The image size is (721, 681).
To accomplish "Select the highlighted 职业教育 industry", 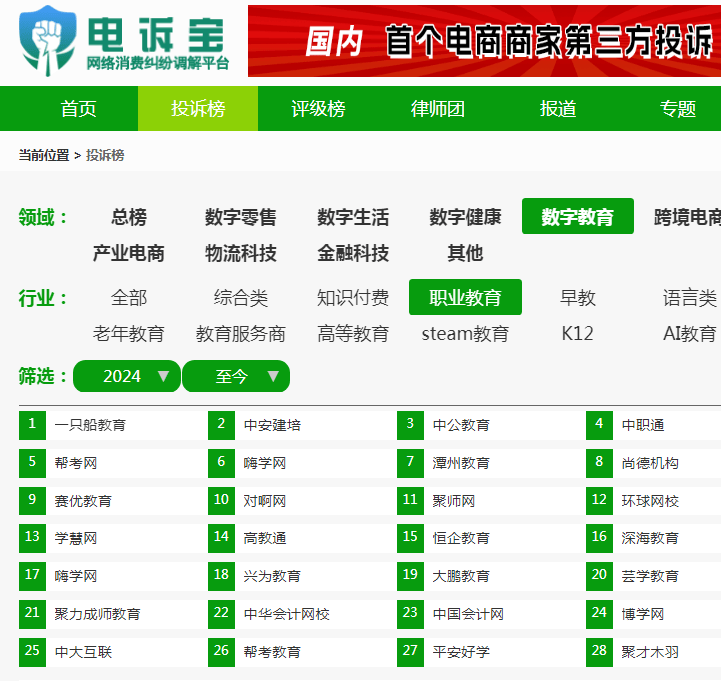I will (465, 297).
